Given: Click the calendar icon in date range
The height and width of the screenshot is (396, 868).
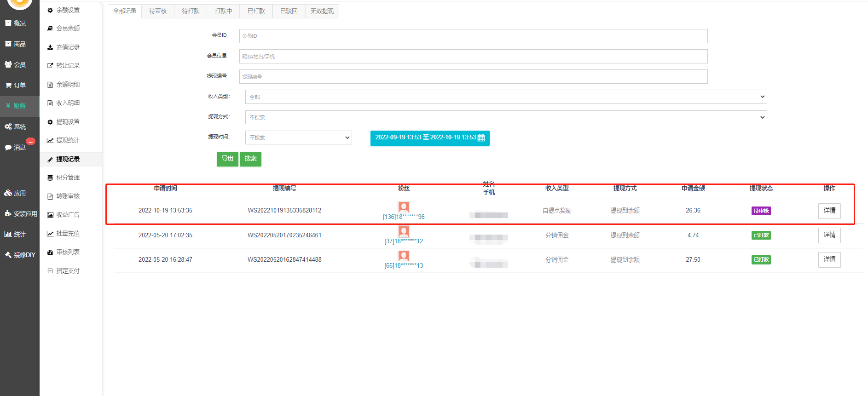Looking at the screenshot, I should (x=481, y=138).
